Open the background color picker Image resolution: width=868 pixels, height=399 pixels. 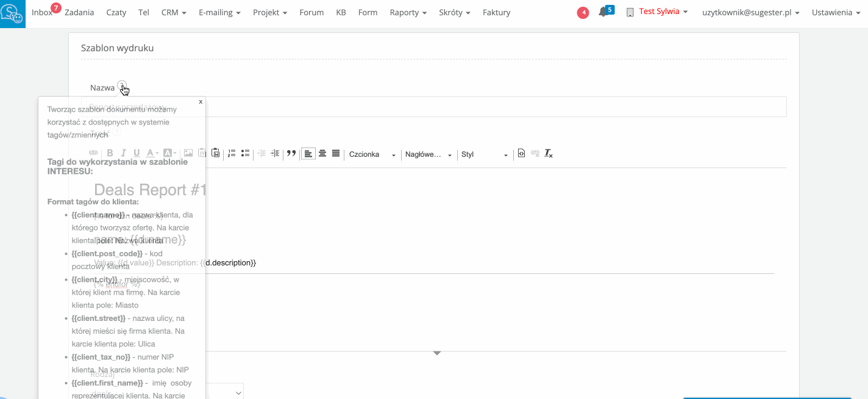click(169, 153)
